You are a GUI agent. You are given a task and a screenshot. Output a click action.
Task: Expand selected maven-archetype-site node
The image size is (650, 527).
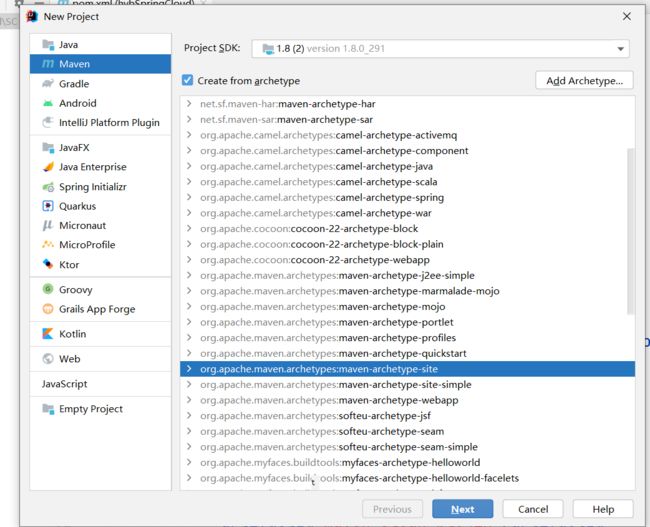tap(189, 369)
